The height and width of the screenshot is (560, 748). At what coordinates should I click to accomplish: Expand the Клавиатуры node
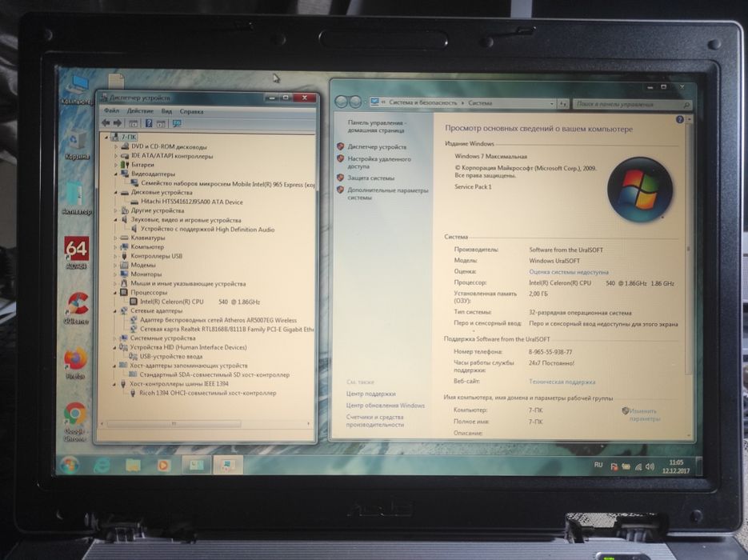(115, 238)
